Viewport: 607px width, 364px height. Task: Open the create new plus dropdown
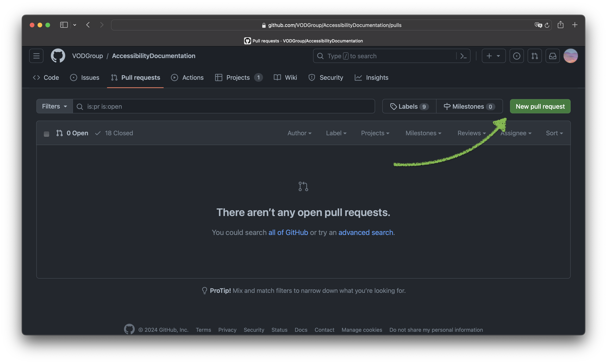[493, 56]
